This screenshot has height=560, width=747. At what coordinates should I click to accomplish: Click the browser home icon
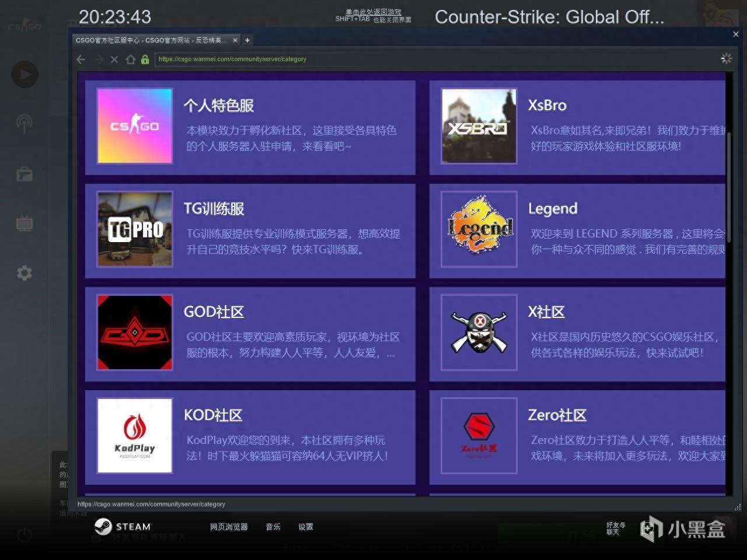tap(130, 59)
